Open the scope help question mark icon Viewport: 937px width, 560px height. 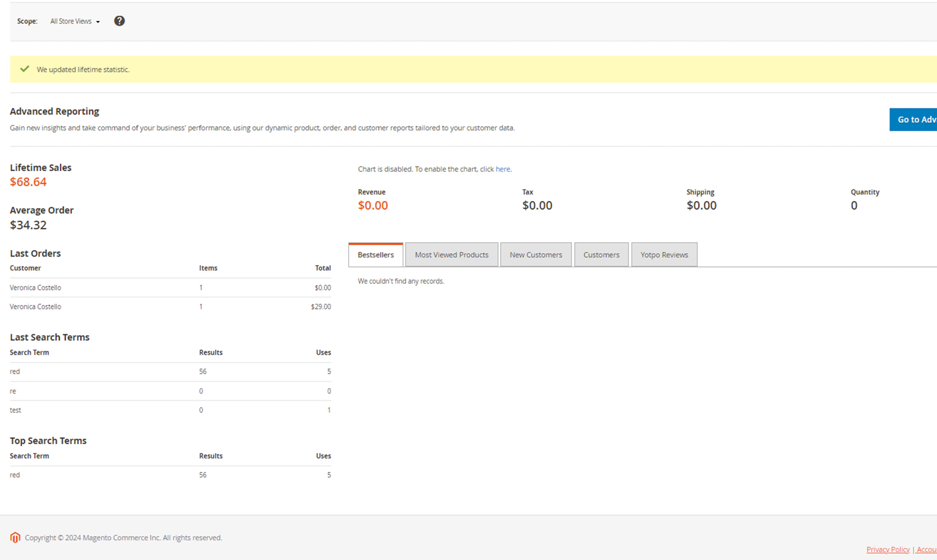click(119, 21)
